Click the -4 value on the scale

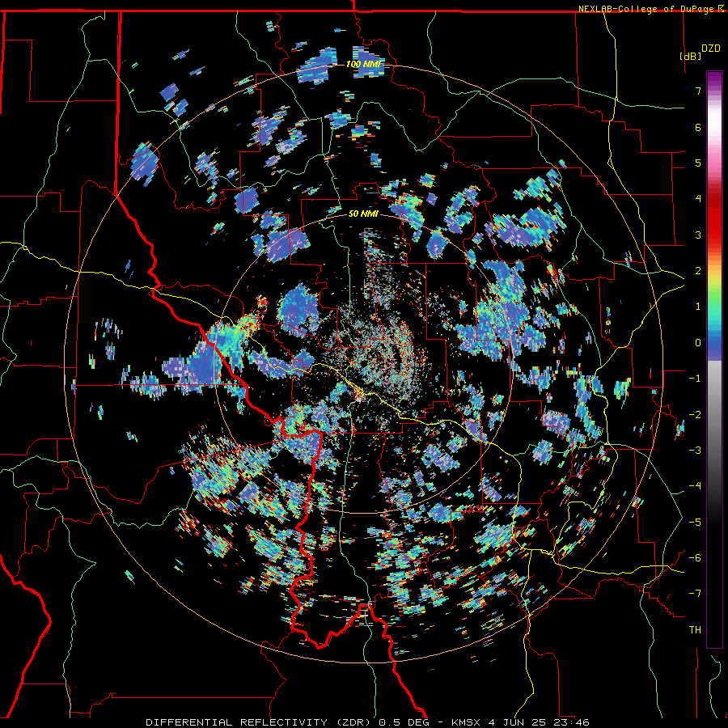pos(695,486)
